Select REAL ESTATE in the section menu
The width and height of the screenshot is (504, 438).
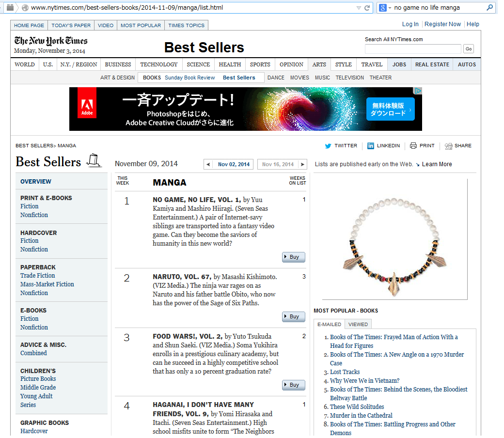pos(432,64)
